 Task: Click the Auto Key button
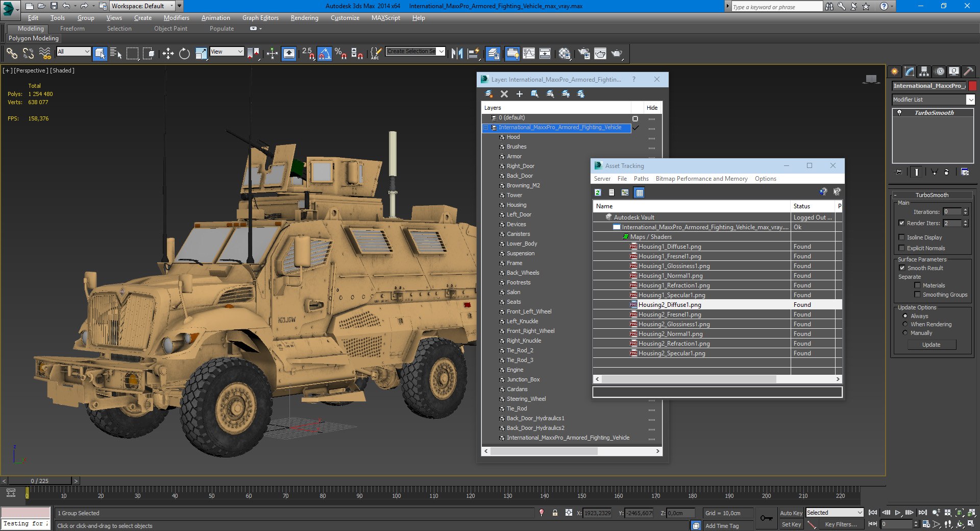point(791,513)
